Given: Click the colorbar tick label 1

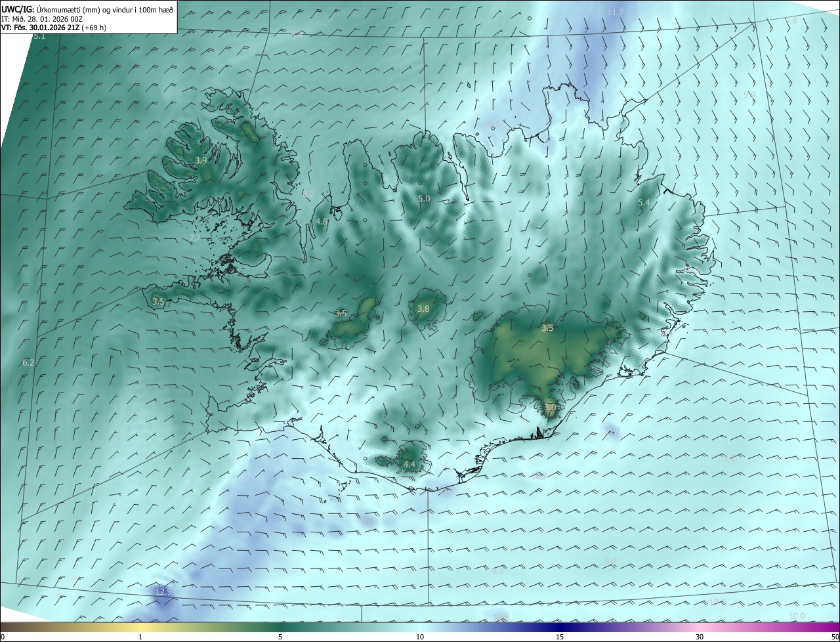Looking at the screenshot, I should [140, 637].
